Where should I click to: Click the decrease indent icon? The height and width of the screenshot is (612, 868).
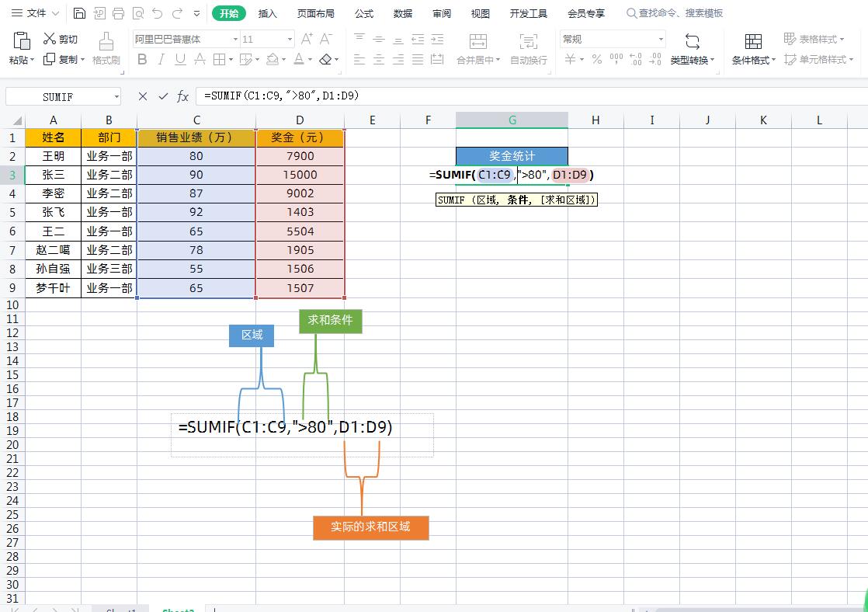(418, 39)
